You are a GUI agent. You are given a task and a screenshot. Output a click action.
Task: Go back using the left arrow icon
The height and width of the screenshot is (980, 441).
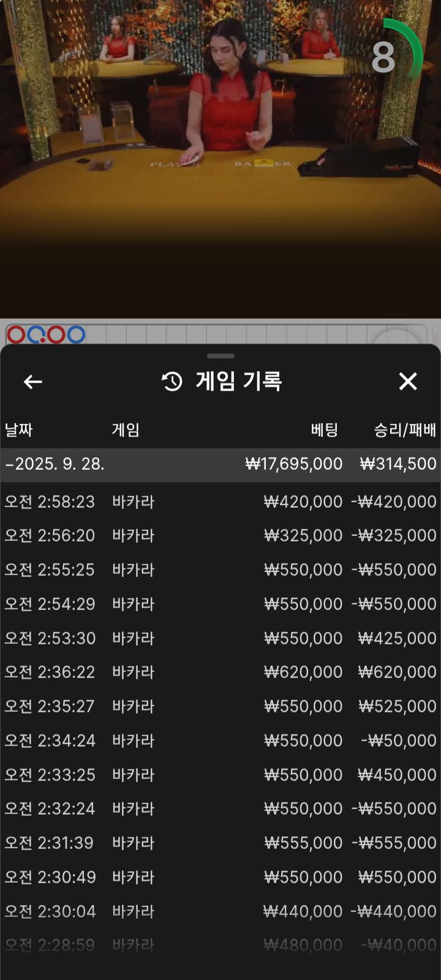pos(33,382)
